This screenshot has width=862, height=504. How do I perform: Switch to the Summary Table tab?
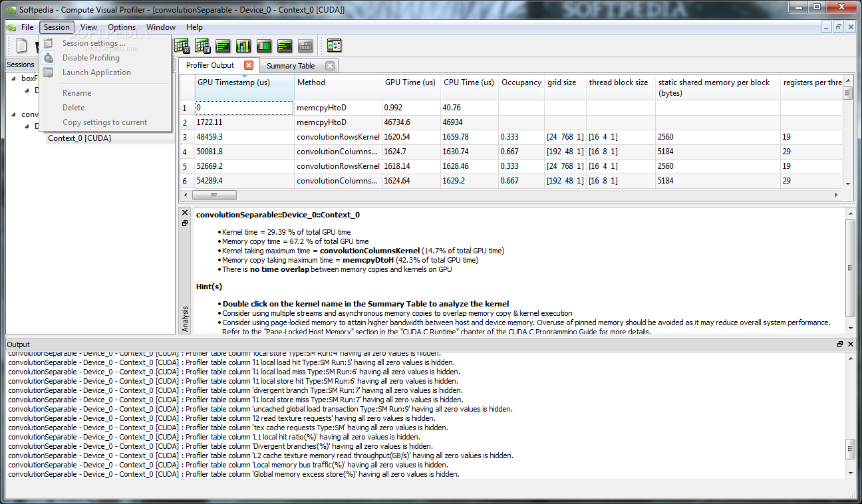[x=291, y=66]
